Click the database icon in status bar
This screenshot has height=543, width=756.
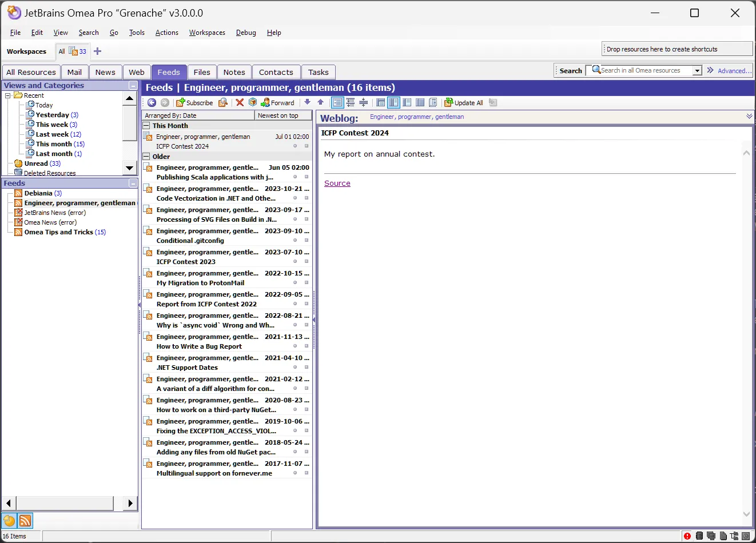pos(699,536)
